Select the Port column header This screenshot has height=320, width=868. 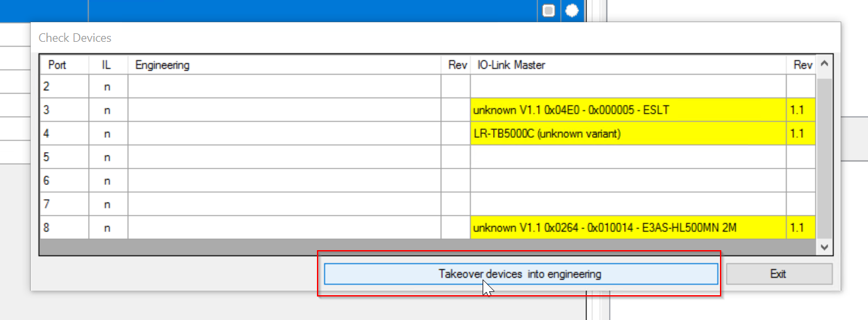point(65,65)
